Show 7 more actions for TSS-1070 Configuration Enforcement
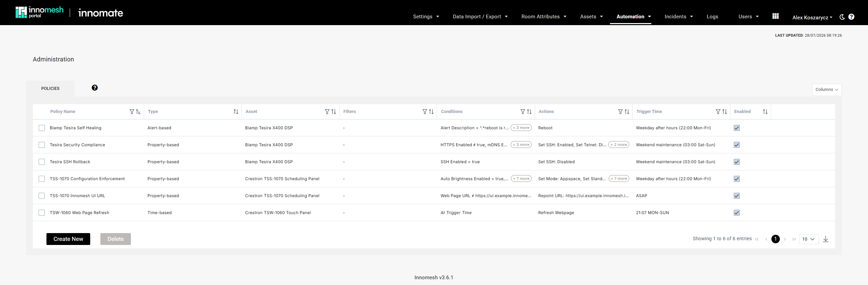The width and height of the screenshot is (868, 285). point(619,179)
